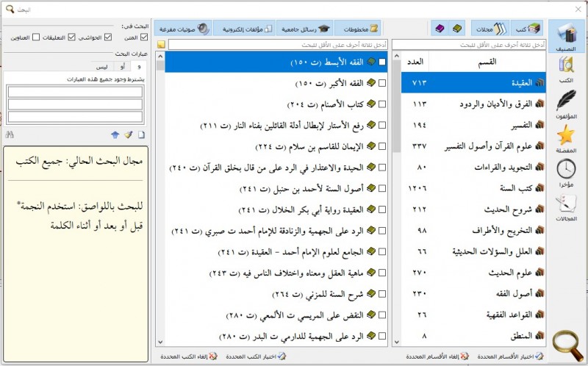Select شروح الحديث category

click(x=473, y=209)
